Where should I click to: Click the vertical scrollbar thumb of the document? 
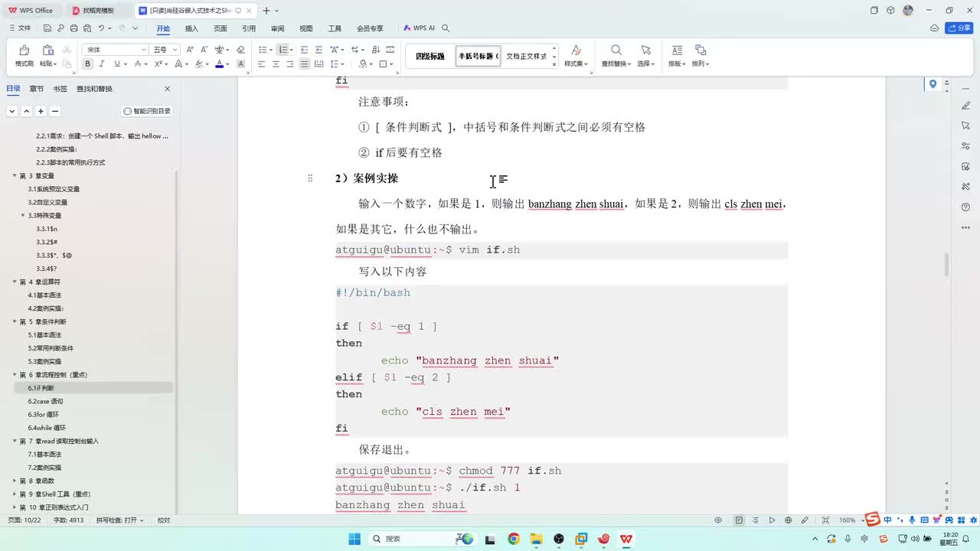point(946,265)
